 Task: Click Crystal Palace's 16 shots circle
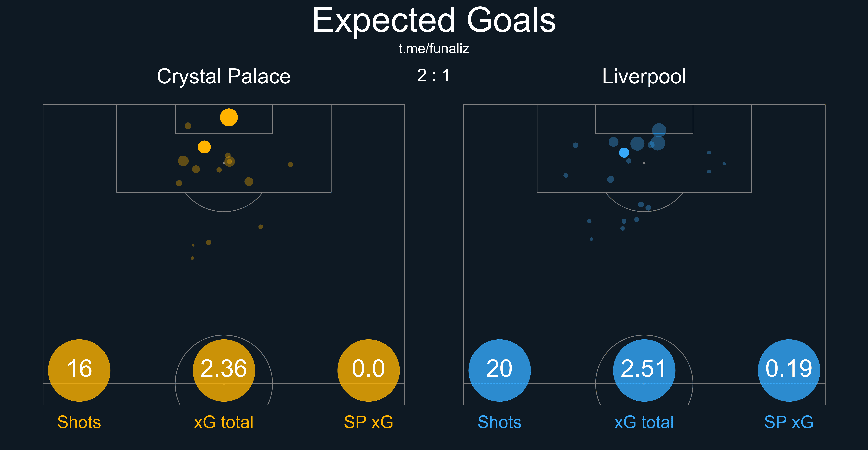coord(79,370)
